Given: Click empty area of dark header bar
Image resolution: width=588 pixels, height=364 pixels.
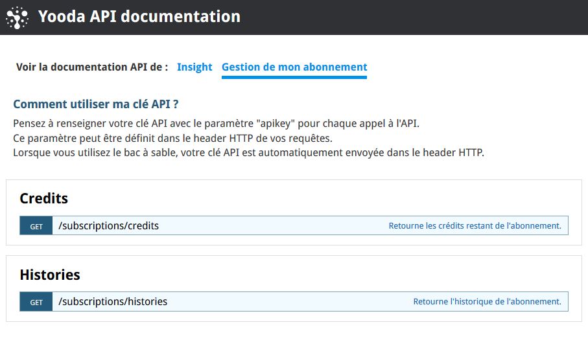Looking at the screenshot, I should coord(412,17).
